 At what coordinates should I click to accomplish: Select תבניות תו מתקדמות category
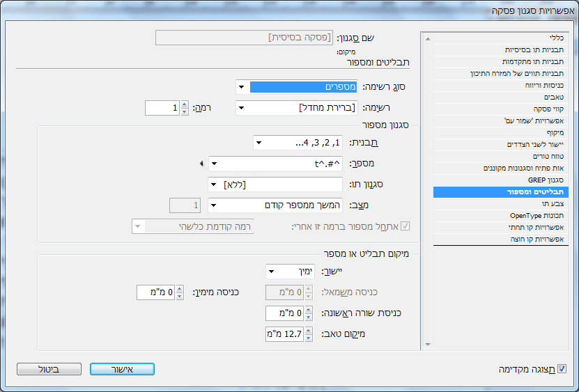[x=500, y=62]
